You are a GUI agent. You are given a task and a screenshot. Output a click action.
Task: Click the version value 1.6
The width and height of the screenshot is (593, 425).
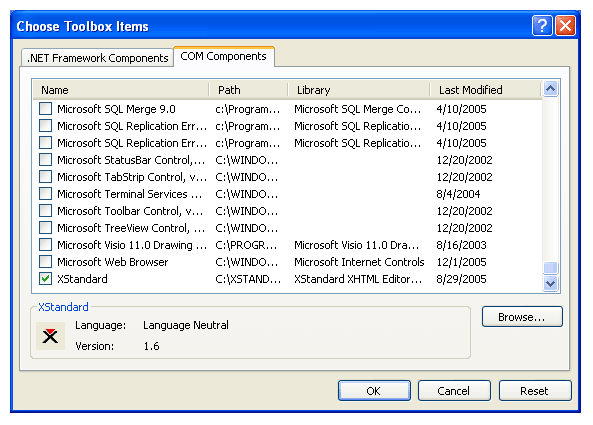pyautogui.click(x=151, y=346)
